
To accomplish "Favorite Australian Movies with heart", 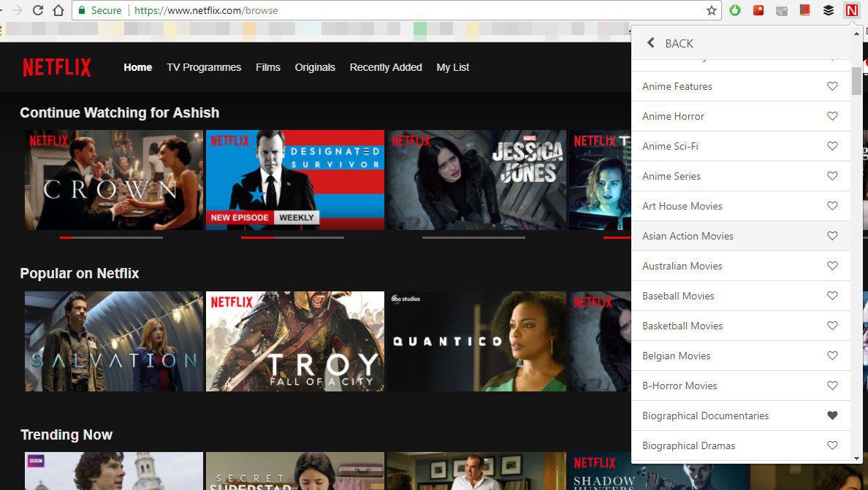I will (x=832, y=265).
